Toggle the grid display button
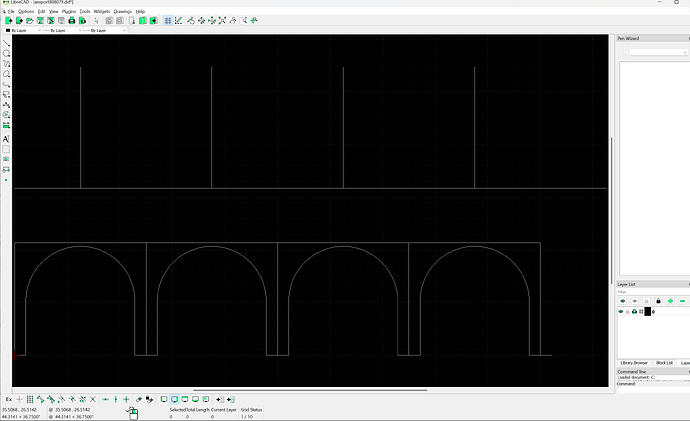The height and width of the screenshot is (421, 690). [168, 21]
